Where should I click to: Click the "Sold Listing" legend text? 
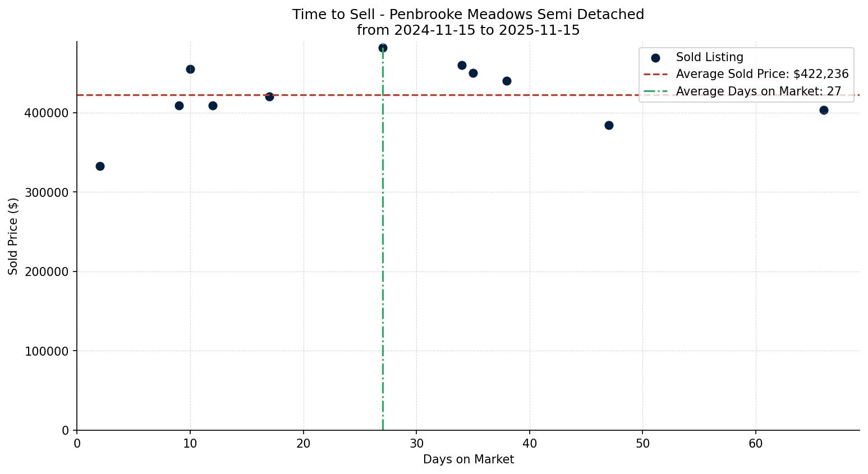tap(709, 57)
